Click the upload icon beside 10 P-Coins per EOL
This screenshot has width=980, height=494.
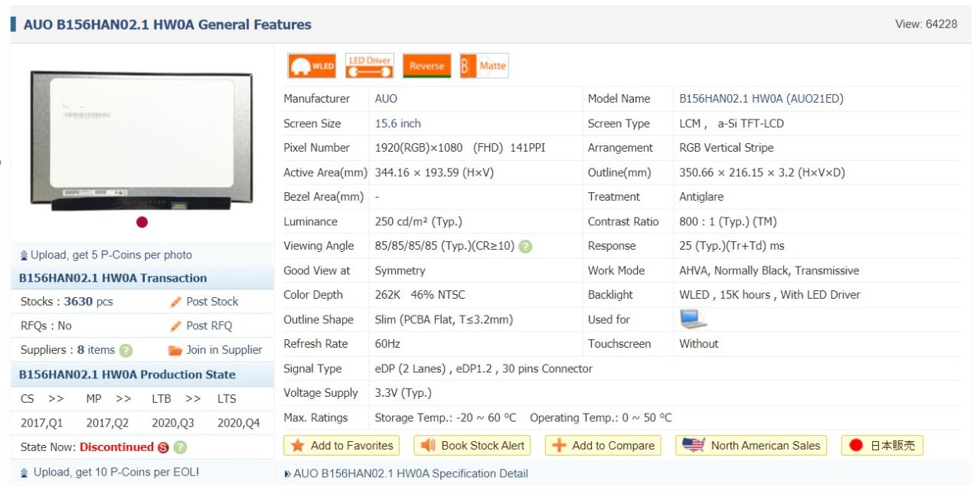pyautogui.click(x=24, y=473)
